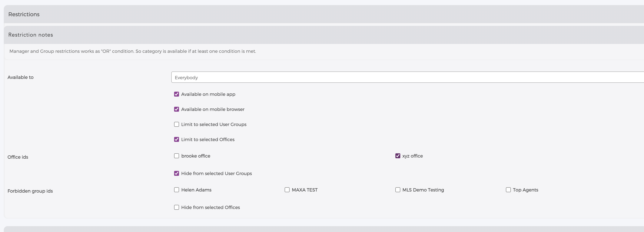Enable Limit to selected User Groups

(177, 124)
